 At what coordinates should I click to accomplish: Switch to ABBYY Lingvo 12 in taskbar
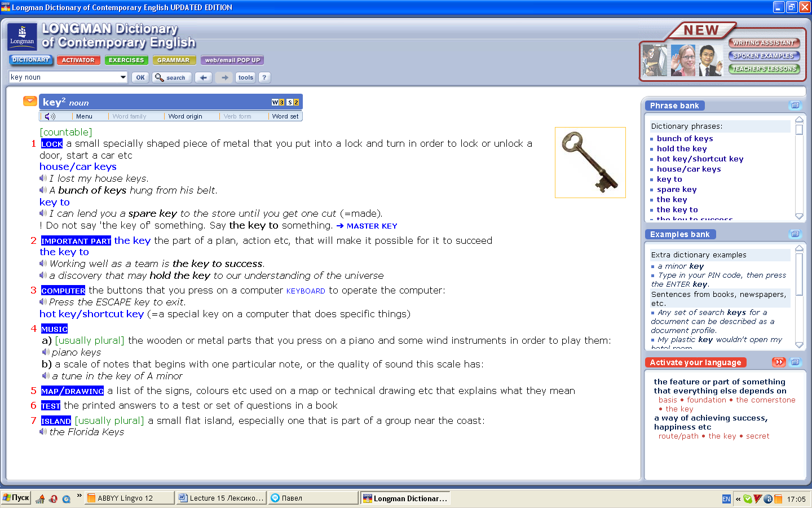130,498
